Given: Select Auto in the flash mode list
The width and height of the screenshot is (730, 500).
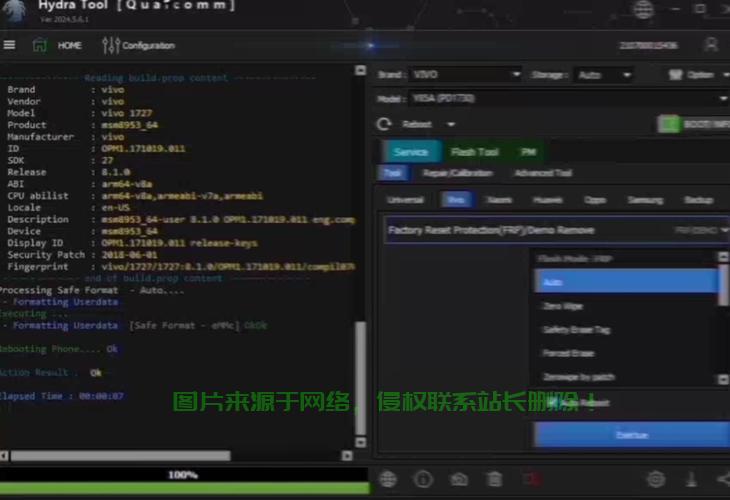Looking at the screenshot, I should click(x=626, y=282).
